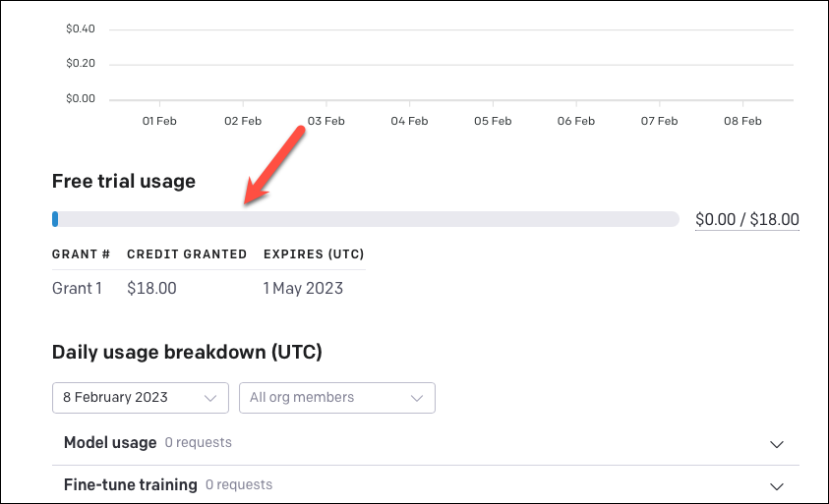This screenshot has width=829, height=504.
Task: Click the 01 Feb chart axis label
Action: [x=159, y=121]
